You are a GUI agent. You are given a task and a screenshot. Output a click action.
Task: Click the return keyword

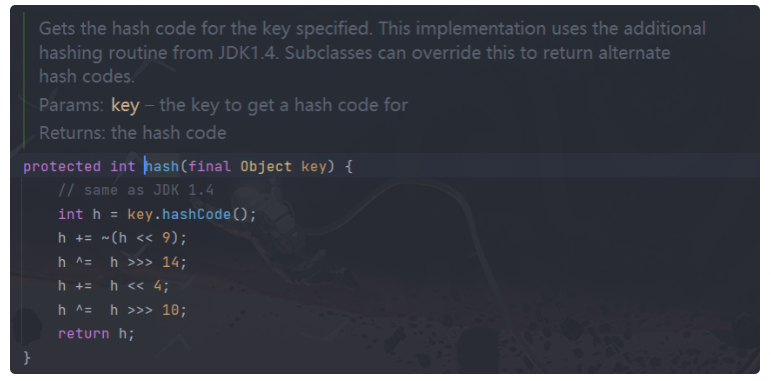[84, 333]
